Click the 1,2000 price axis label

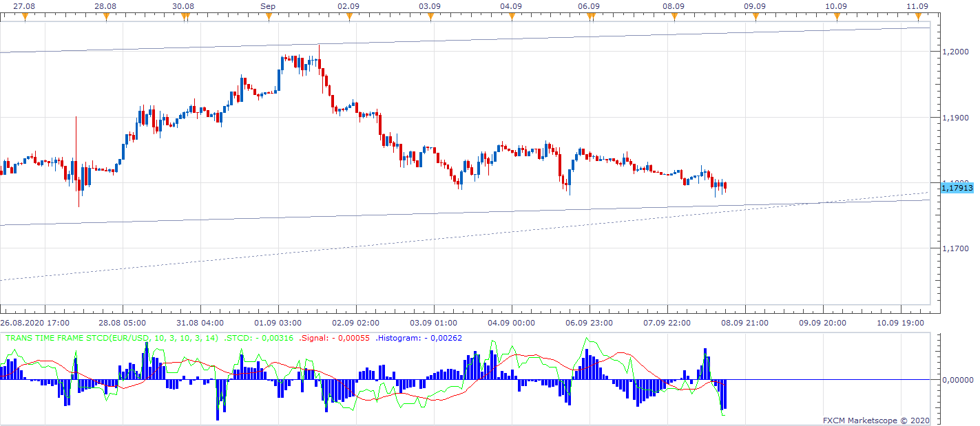954,52
